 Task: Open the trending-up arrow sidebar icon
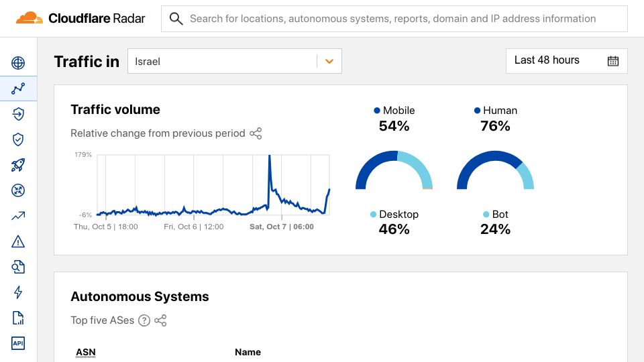(18, 216)
